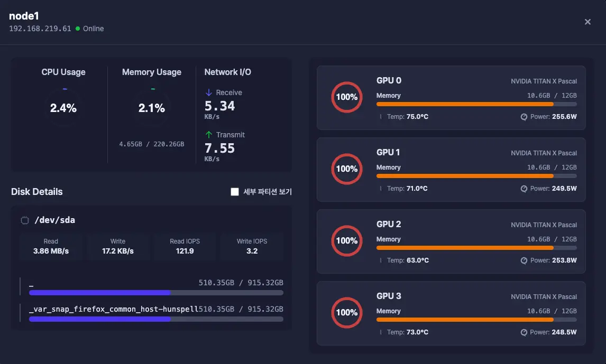Click the GPU 3 power gauge icon
Screen dimensions: 606x364
coord(524,332)
